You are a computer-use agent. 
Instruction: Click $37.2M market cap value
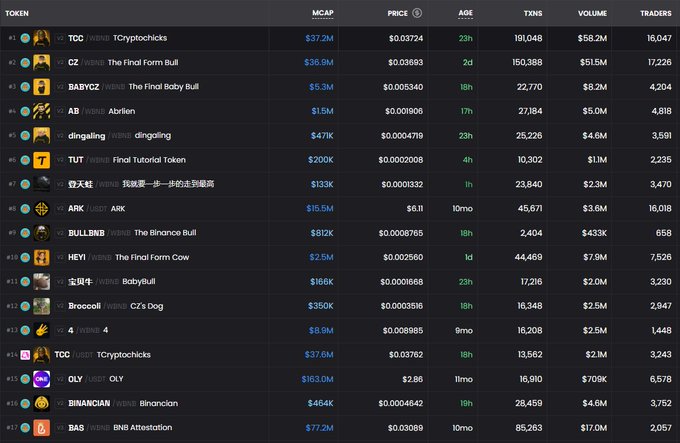coord(319,38)
